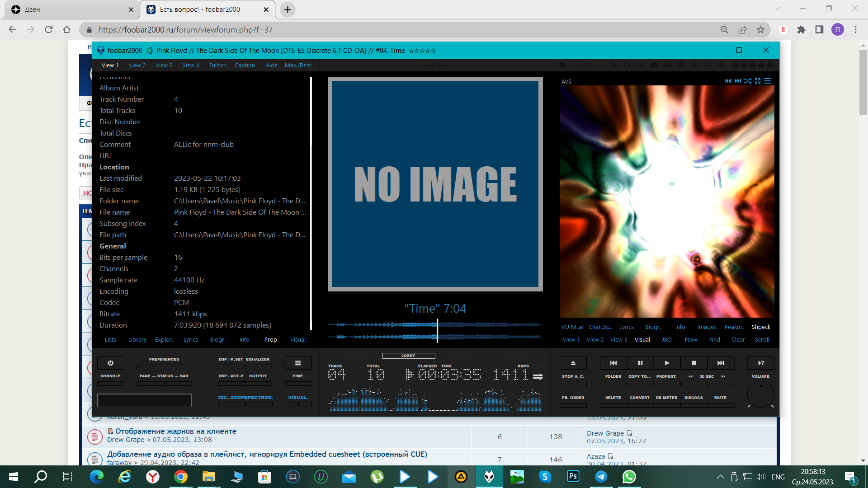The image size is (868, 488).
Task: Click the eject/open file icon
Action: pyautogui.click(x=573, y=363)
